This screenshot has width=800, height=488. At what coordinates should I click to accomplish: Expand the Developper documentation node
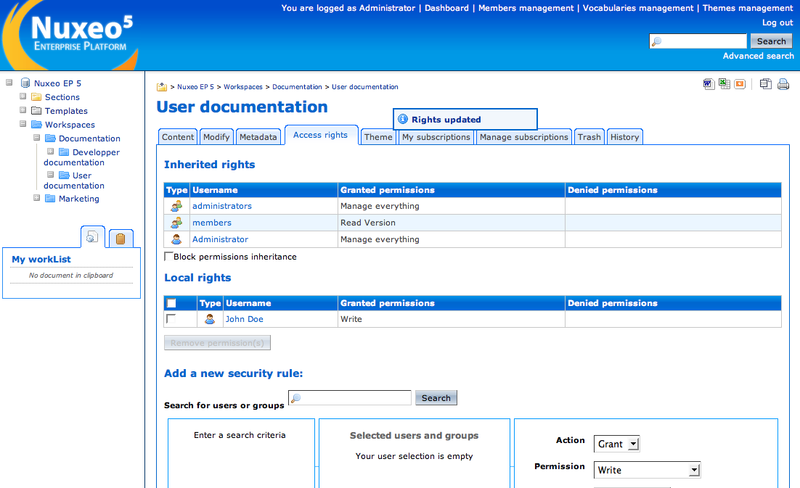[51, 151]
